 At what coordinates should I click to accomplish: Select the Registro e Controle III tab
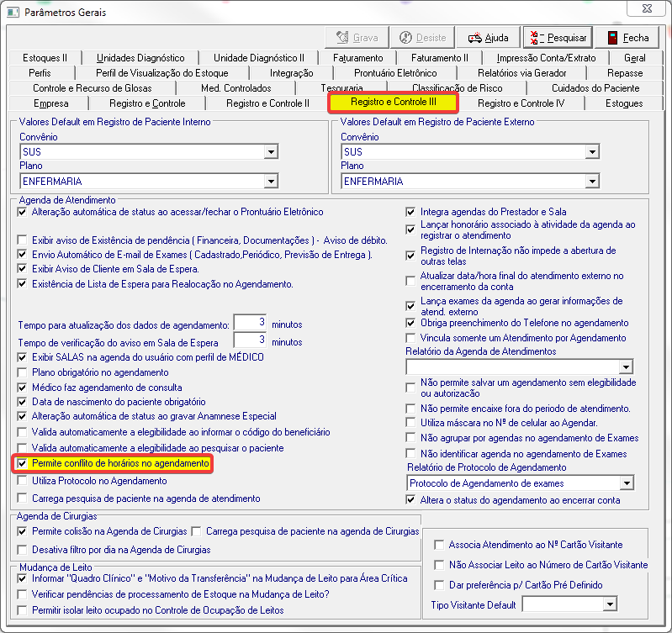(x=393, y=103)
